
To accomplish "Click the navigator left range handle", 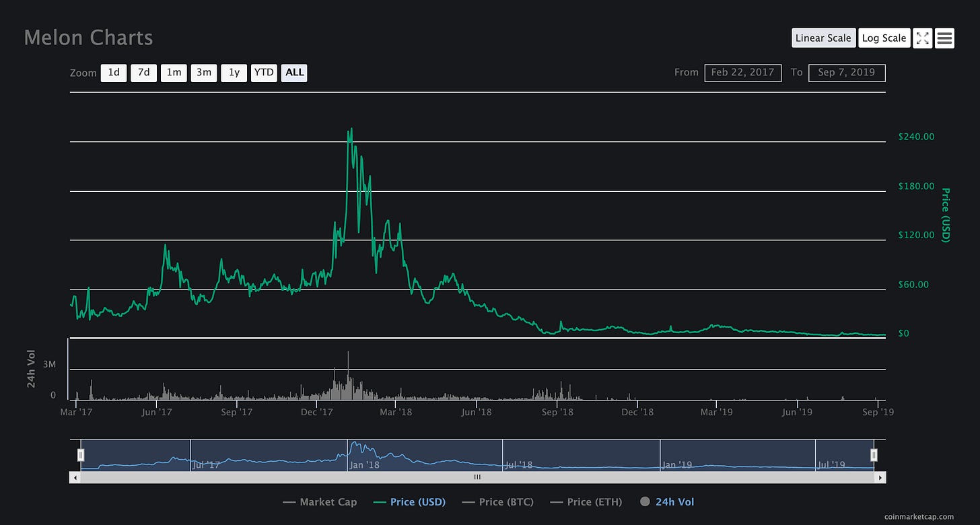I will coord(81,455).
